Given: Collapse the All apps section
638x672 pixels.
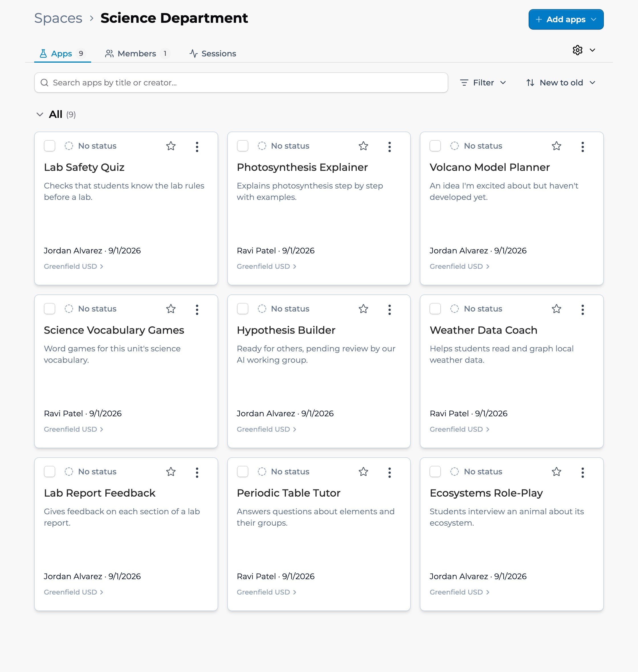Looking at the screenshot, I should coord(40,114).
